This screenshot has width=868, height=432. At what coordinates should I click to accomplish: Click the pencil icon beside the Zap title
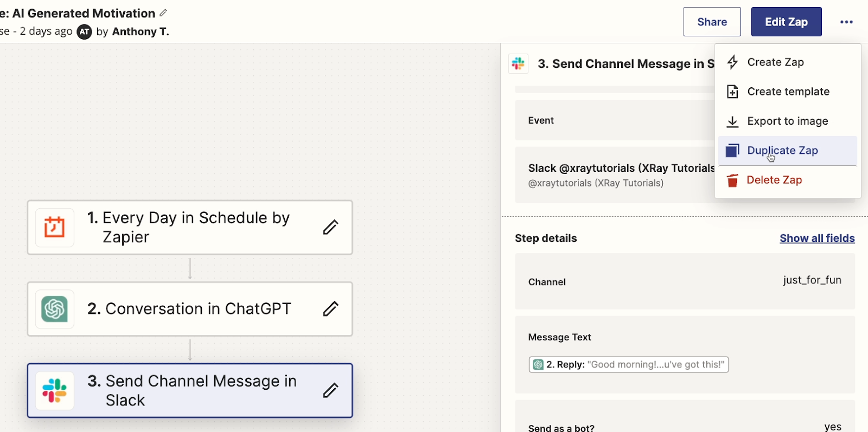tap(163, 12)
